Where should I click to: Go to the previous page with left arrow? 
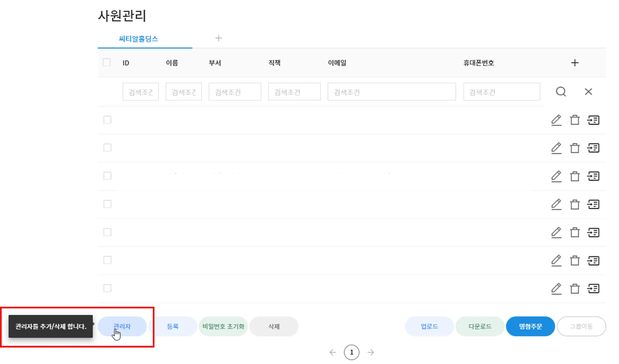333,352
